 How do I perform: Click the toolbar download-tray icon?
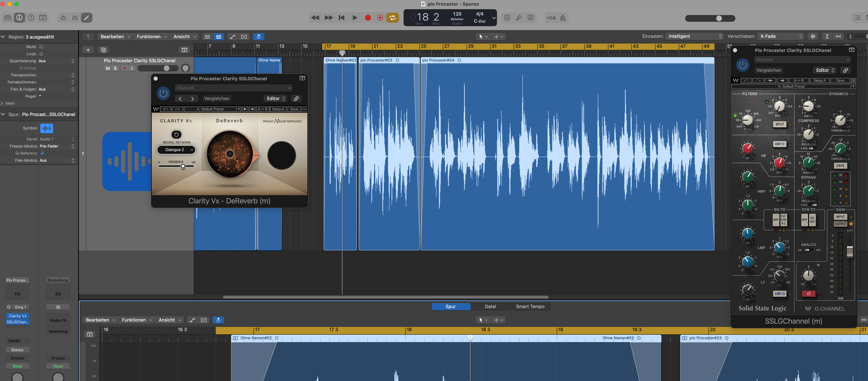coord(43,18)
